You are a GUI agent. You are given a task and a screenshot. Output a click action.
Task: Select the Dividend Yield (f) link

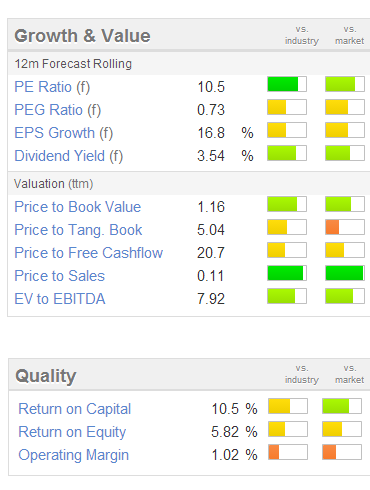(x=69, y=156)
